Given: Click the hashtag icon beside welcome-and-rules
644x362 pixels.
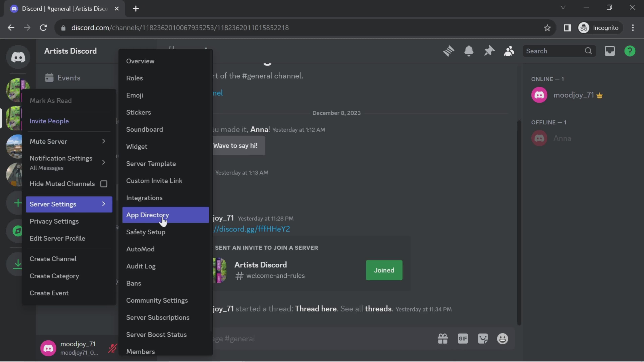Looking at the screenshot, I should coord(239,276).
